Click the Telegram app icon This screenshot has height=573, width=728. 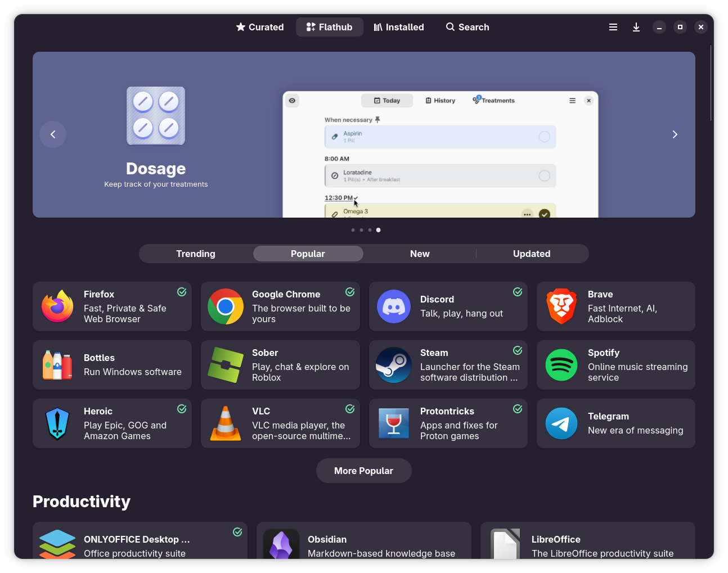click(561, 423)
